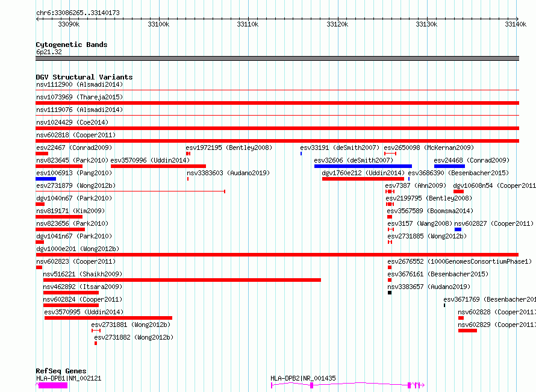
Task: Click the red bar of nsv602829 (Cooper2011)
Action: tap(467, 331)
